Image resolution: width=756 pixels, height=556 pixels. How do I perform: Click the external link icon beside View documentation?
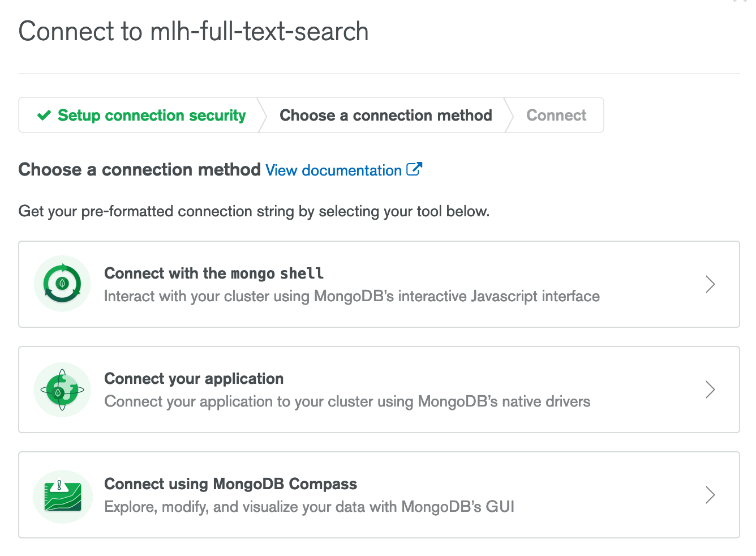415,169
